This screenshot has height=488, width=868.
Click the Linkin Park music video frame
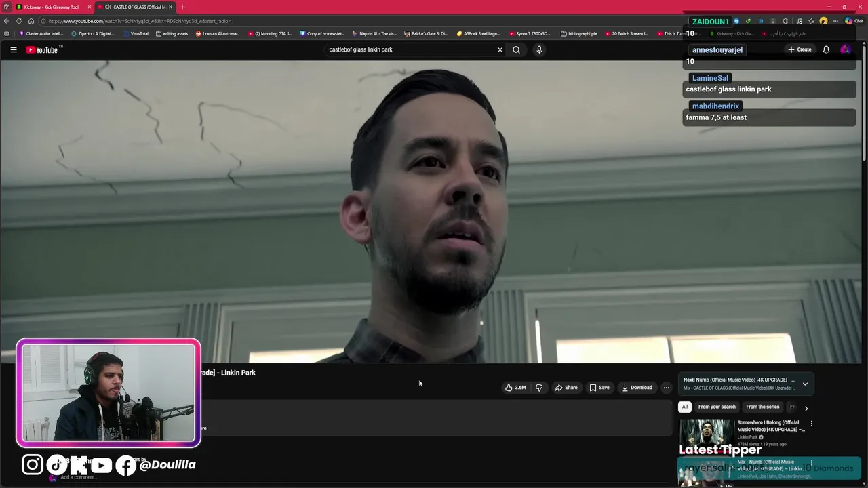431,211
